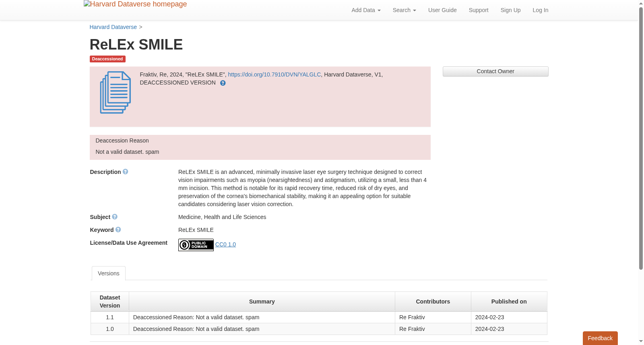Click the summary text in version 1.1 row
This screenshot has width=644, height=345.
click(x=196, y=317)
